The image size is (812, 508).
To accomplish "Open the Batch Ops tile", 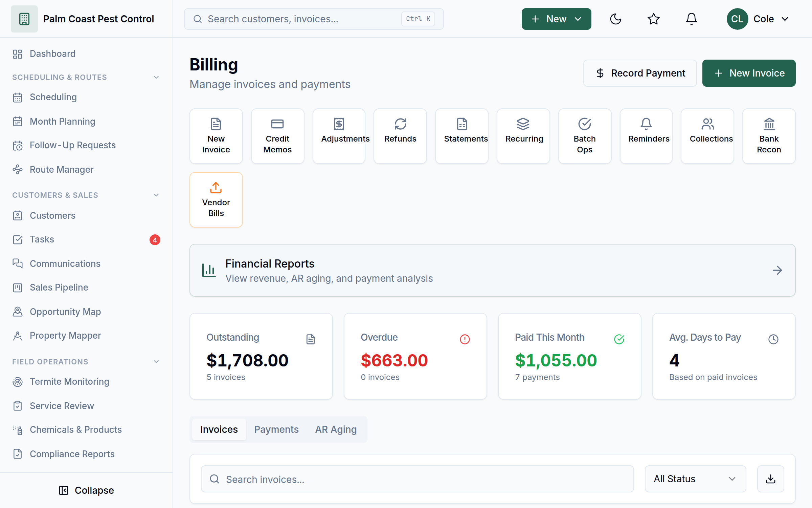I will [x=585, y=136].
